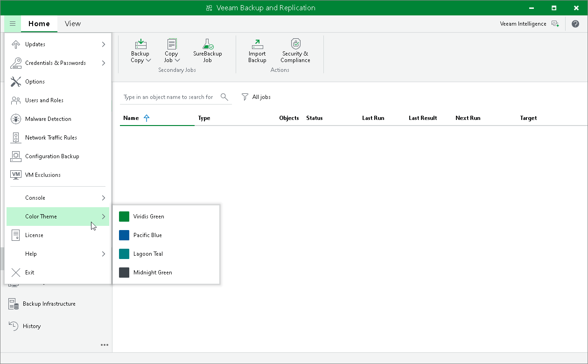Click the Exit X icon
The height and width of the screenshot is (364, 588).
[16, 273]
